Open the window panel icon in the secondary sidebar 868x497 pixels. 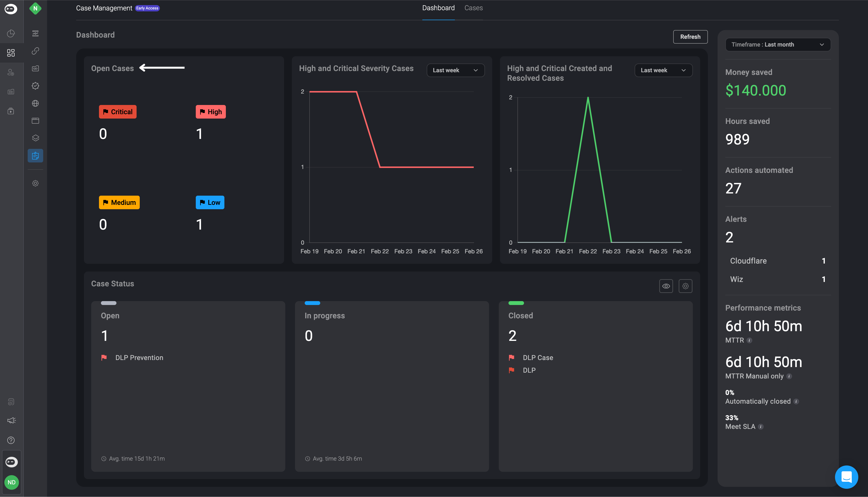pos(35,121)
